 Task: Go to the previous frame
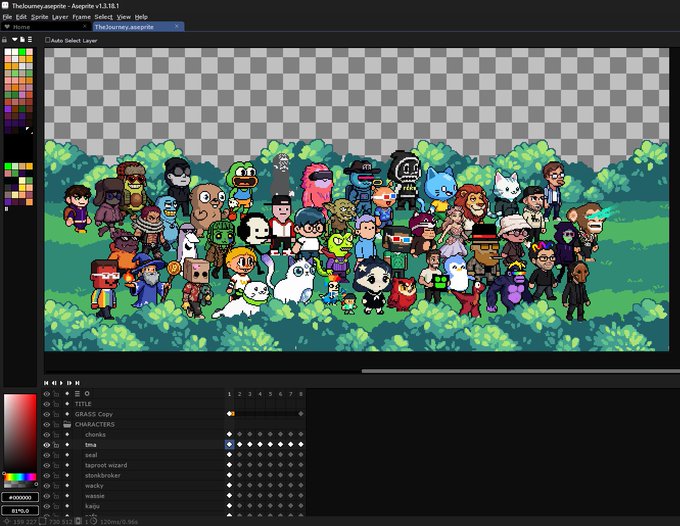tap(54, 383)
